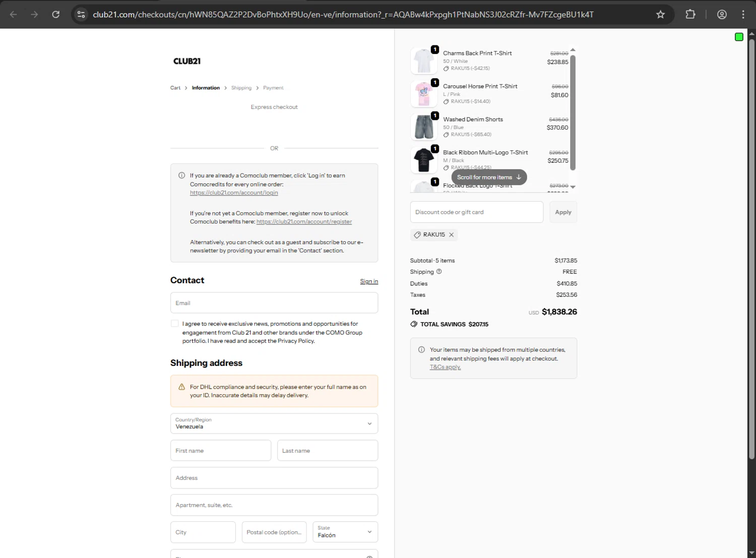Image resolution: width=756 pixels, height=558 pixels.
Task: Click the total amount $1,838.26
Action: 559,312
